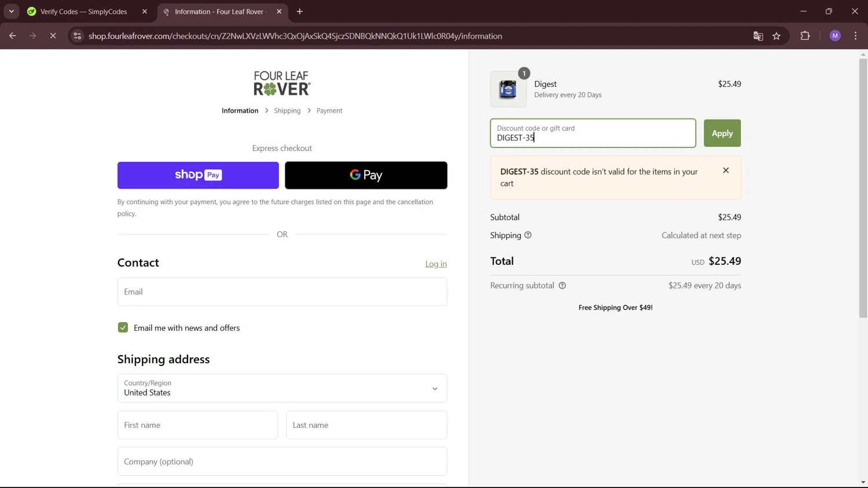Screen dimensions: 868x488
Task: Click the Digest product thumbnail
Action: coord(508,89)
